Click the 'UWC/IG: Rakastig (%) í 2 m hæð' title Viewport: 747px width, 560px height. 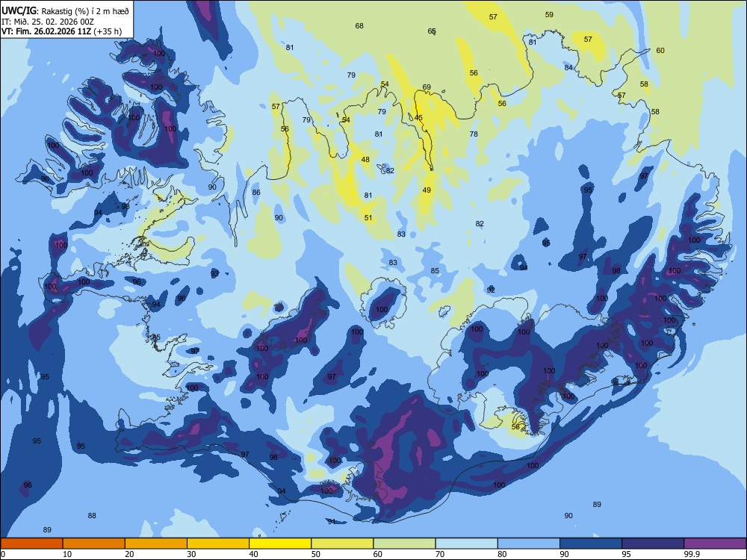[65, 10]
